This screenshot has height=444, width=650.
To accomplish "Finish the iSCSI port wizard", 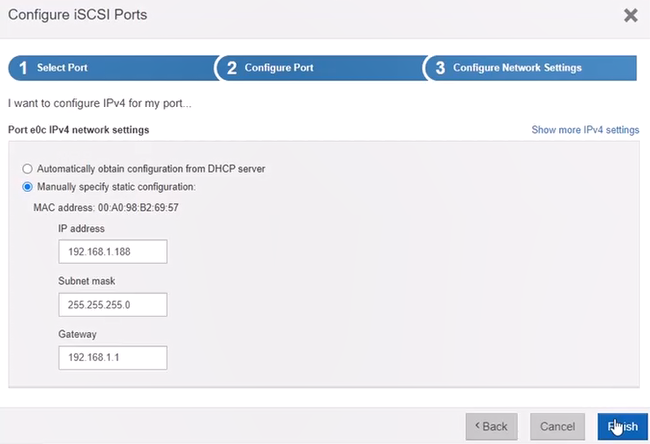I will click(x=623, y=426).
